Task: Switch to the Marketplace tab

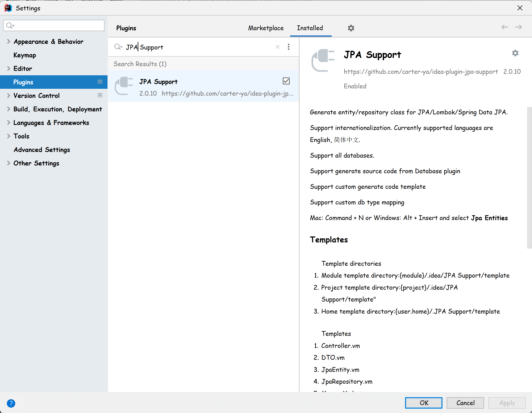Action: click(x=266, y=28)
